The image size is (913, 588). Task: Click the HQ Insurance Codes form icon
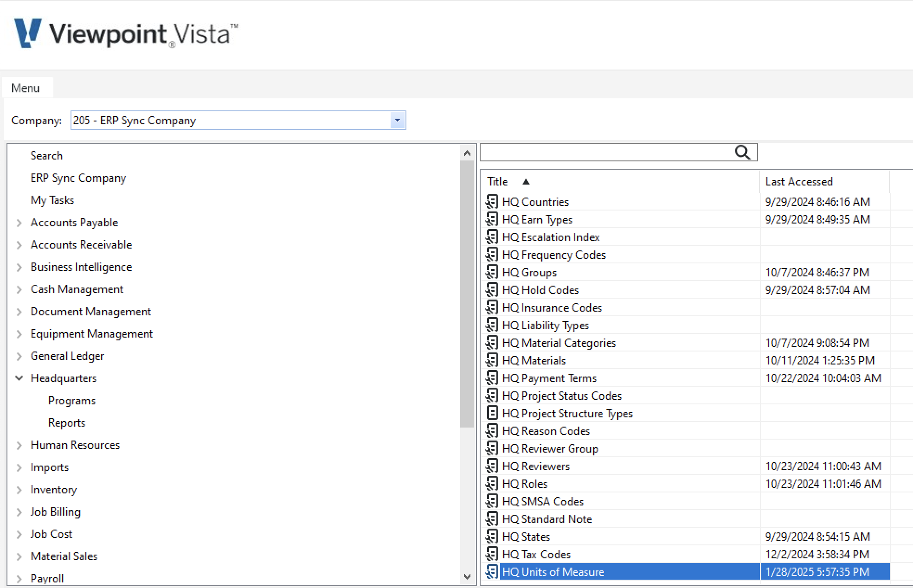492,307
